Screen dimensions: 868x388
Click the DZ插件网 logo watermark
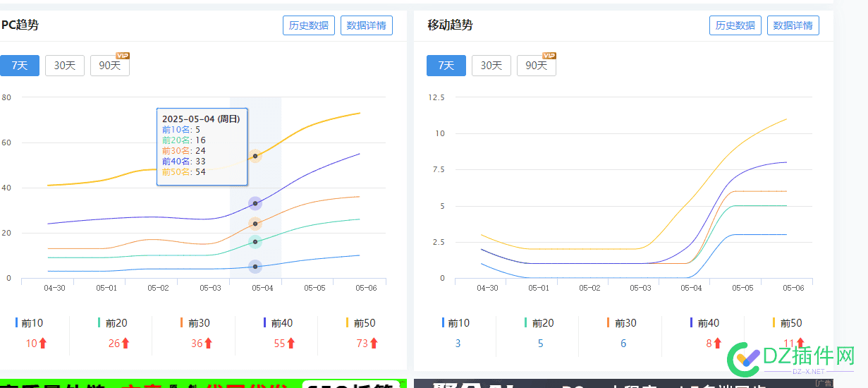pos(791,360)
